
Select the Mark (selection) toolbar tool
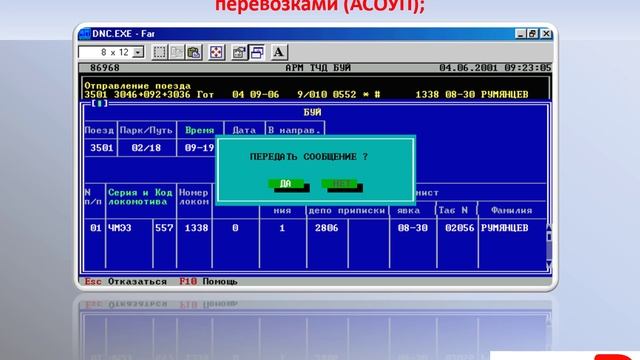[159, 52]
